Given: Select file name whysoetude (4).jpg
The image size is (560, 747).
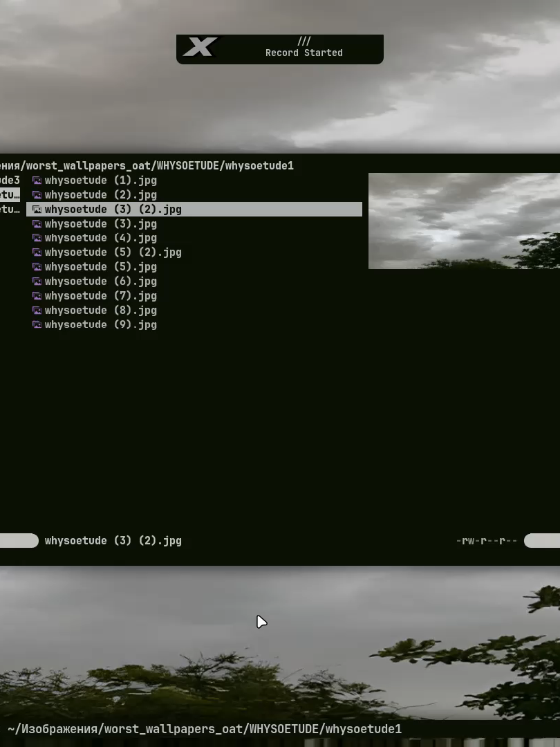Looking at the screenshot, I should coord(101,238).
